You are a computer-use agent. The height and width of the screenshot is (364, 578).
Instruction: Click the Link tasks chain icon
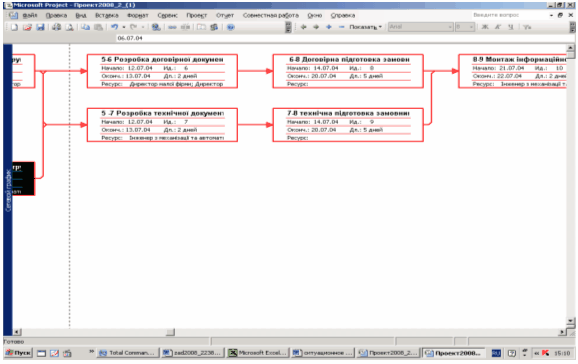coord(172,27)
